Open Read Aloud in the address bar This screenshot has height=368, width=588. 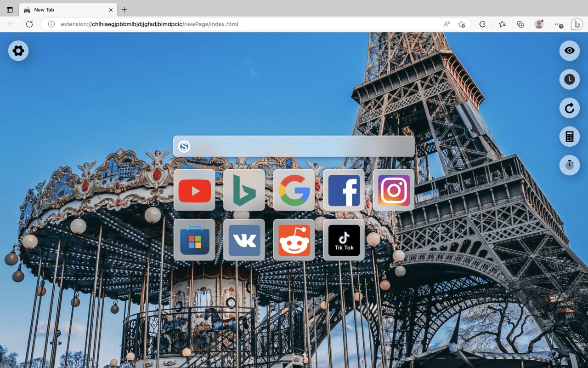coord(447,24)
